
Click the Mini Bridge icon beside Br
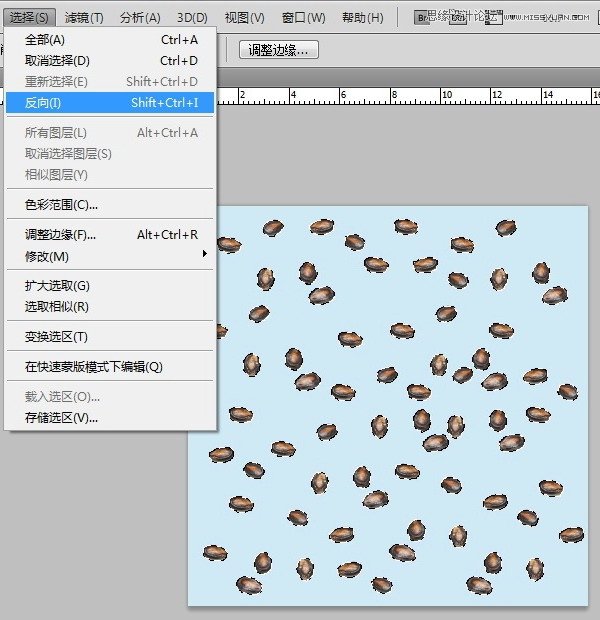point(458,18)
